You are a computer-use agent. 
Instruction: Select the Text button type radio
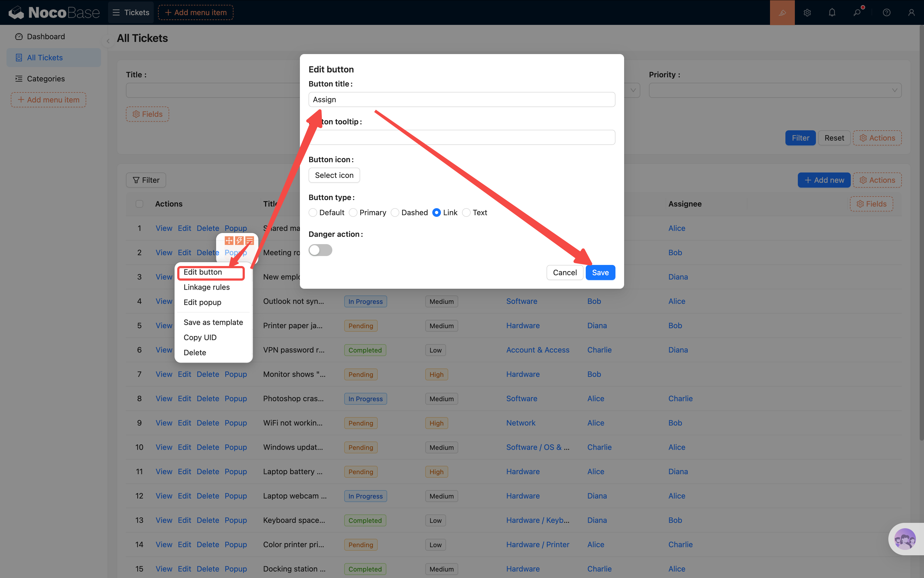coord(466,212)
